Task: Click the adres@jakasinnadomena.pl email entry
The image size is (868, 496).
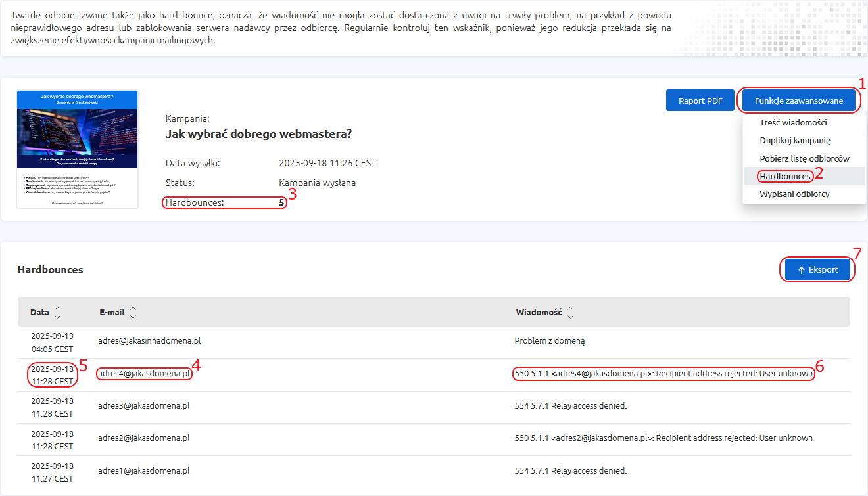Action: [149, 341]
